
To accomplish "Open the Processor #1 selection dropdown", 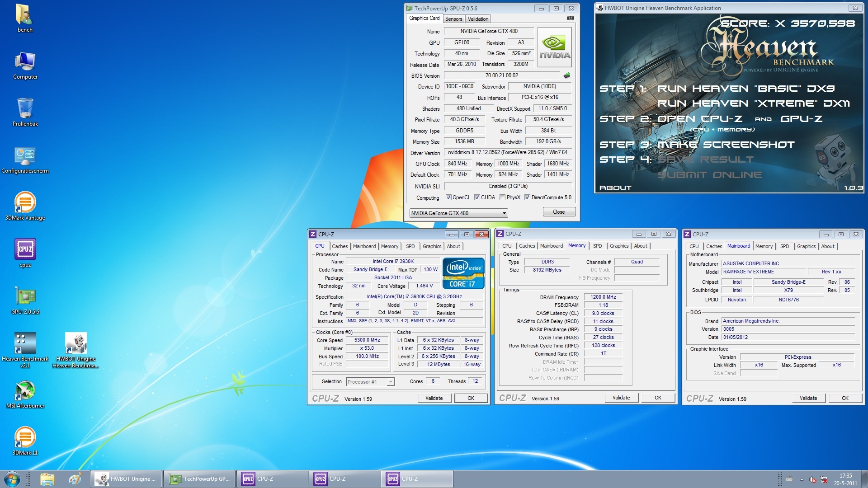I will [391, 382].
